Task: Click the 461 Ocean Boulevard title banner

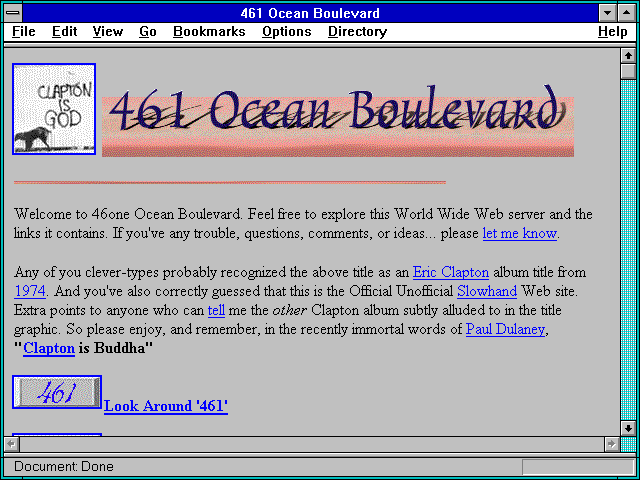Action: [338, 121]
